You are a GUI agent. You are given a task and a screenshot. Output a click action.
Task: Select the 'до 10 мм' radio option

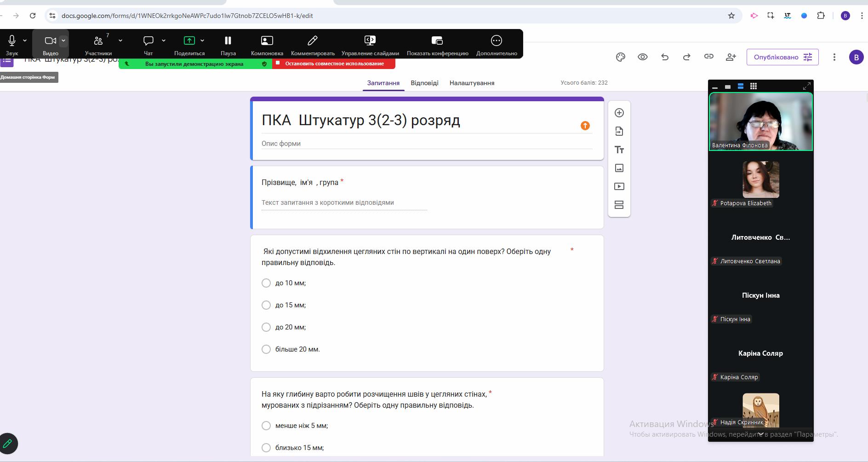[x=266, y=283]
